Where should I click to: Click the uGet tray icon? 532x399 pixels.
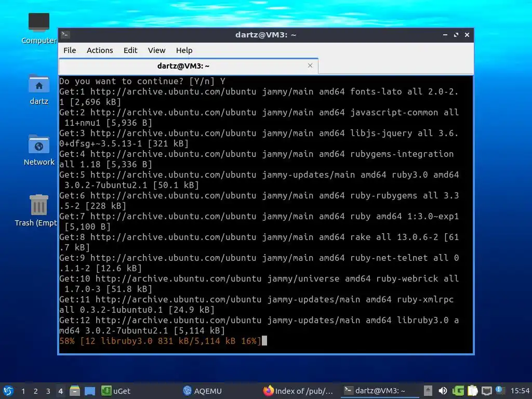click(x=458, y=391)
